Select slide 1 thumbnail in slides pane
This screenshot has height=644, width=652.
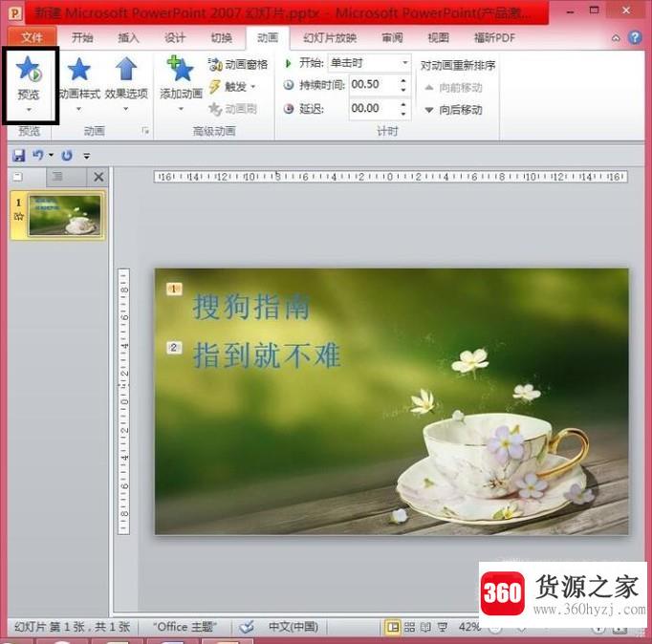coord(64,216)
